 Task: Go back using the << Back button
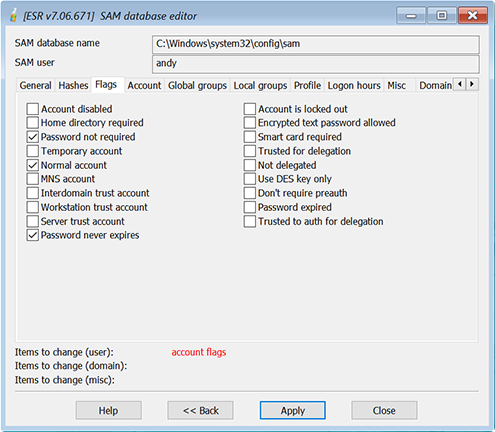pos(201,410)
